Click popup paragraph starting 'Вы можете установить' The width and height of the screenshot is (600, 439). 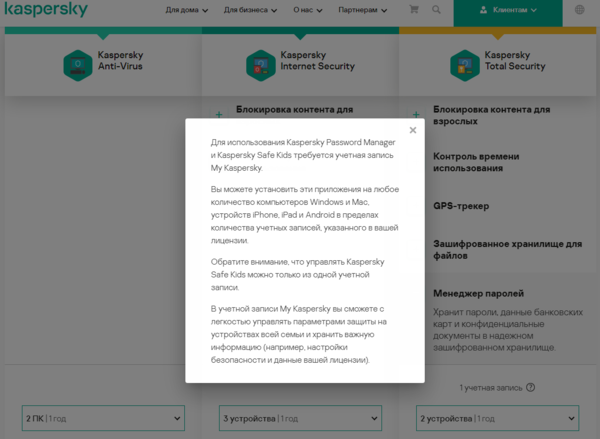[x=305, y=215]
